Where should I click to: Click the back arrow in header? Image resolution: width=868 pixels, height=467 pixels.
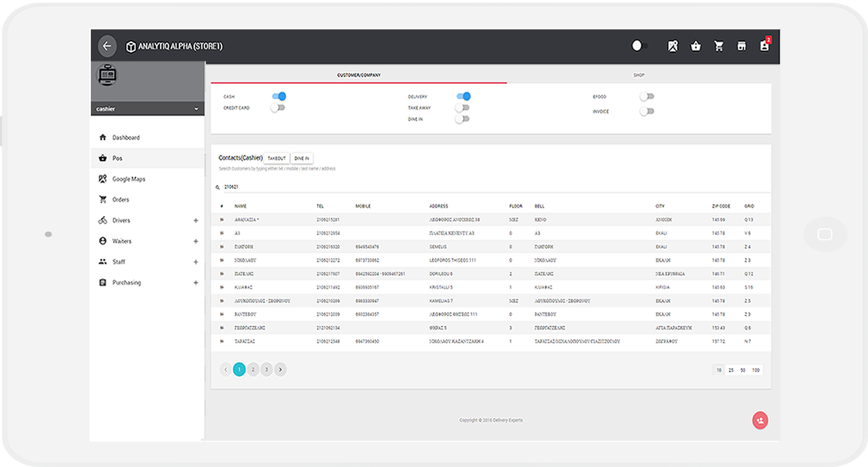107,46
